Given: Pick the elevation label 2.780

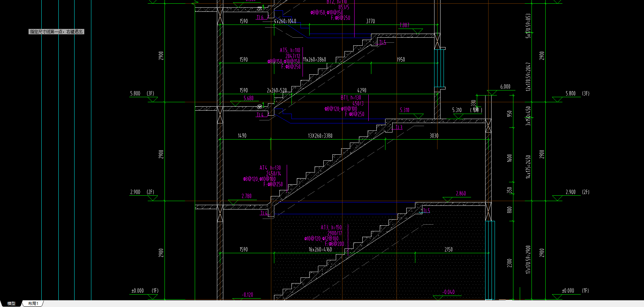Looking at the screenshot, I should click(x=246, y=196).
